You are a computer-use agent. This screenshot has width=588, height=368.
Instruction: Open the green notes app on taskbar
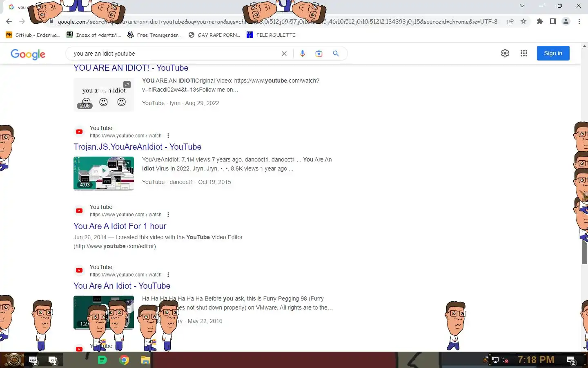[102, 360]
